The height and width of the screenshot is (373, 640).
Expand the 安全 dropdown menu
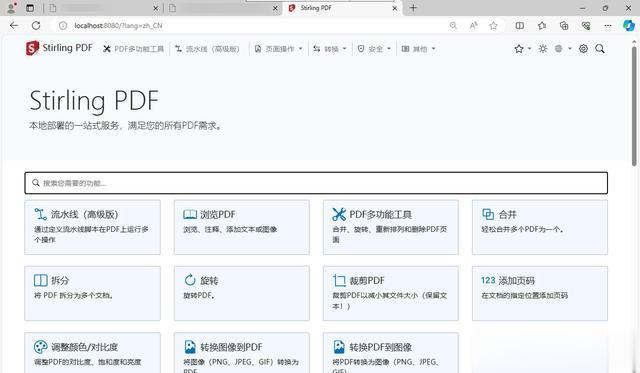click(x=374, y=49)
